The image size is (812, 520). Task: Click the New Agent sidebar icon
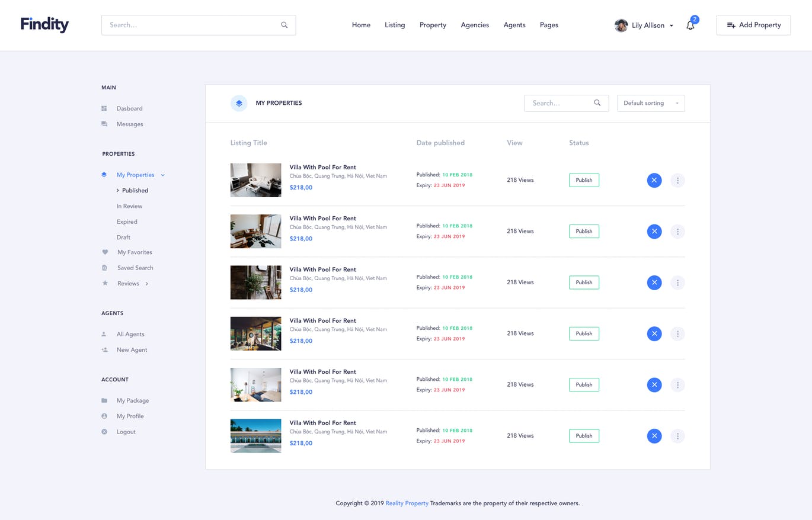(x=105, y=349)
